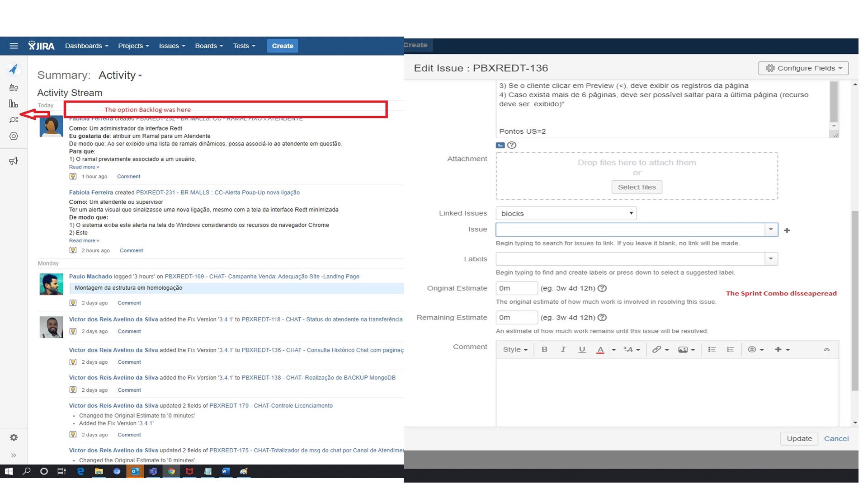Viewport: 868px width, 488px height.
Task: Open the Reports chart icon in sidebar
Action: [14, 104]
